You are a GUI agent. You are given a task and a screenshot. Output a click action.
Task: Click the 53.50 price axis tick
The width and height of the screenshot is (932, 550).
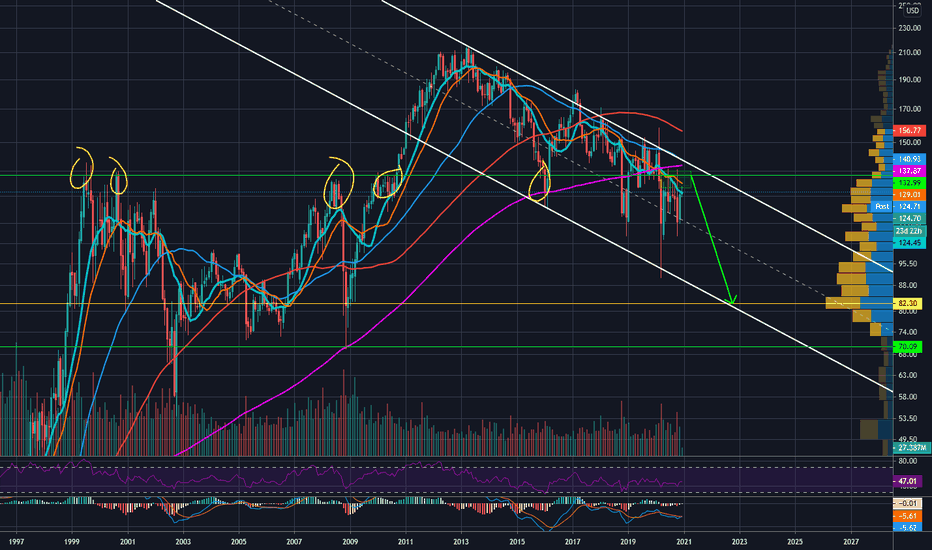pos(909,419)
